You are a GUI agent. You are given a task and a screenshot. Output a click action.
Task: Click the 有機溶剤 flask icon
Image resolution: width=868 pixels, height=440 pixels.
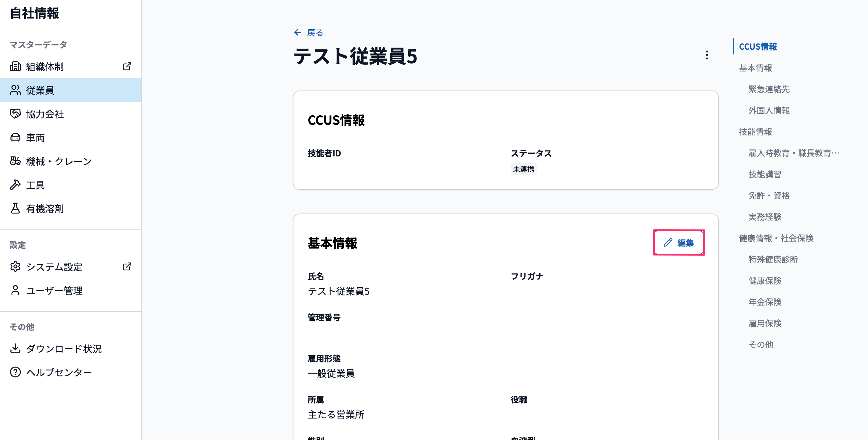click(15, 208)
